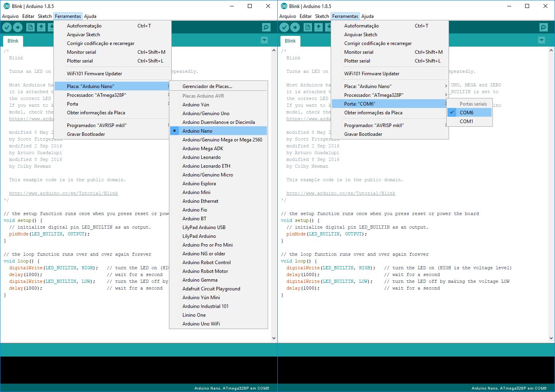The height and width of the screenshot is (392, 555).
Task: Choose Arduino Leonardo ETH board
Action: tap(218, 166)
